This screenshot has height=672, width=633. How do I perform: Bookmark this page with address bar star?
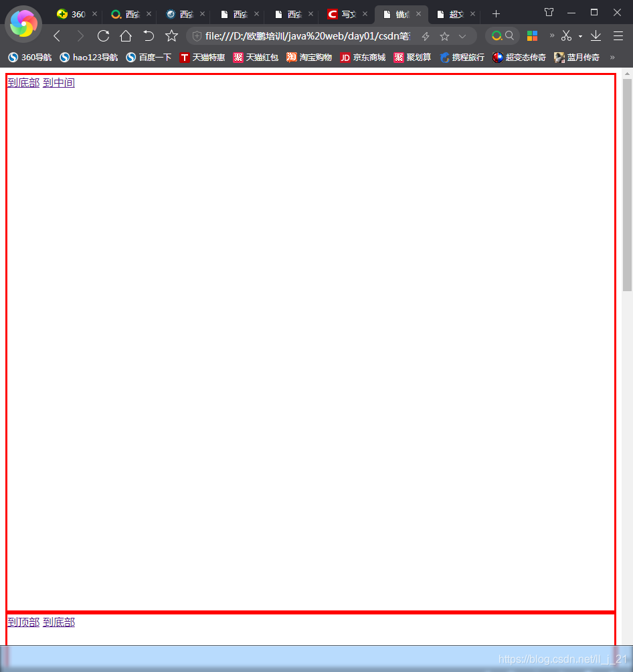444,36
